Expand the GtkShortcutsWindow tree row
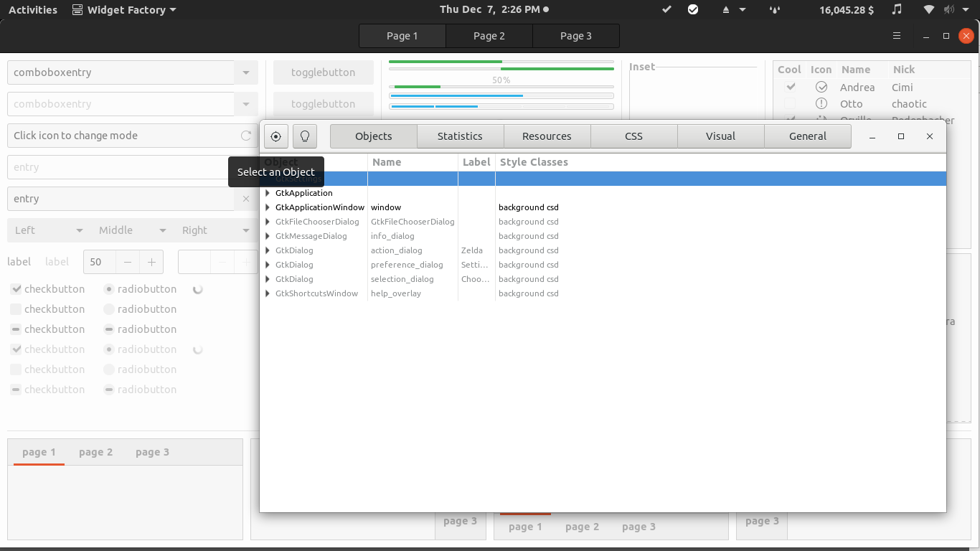The image size is (980, 551). 268,293
